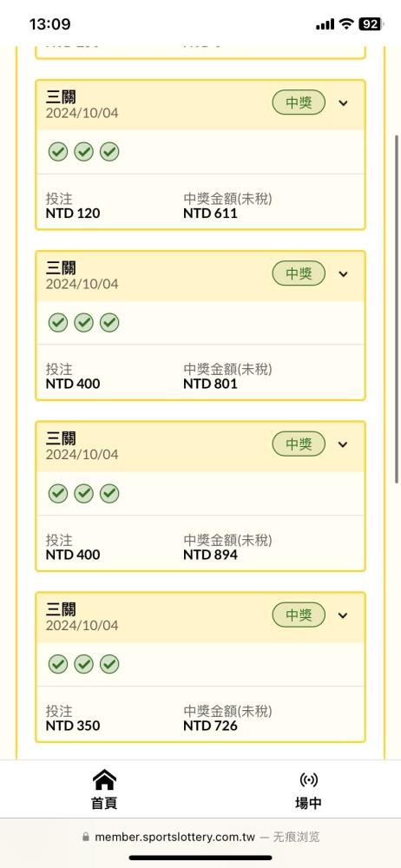This screenshot has width=401, height=868.
Task: Switch to the 場中 tab
Action: click(x=308, y=790)
